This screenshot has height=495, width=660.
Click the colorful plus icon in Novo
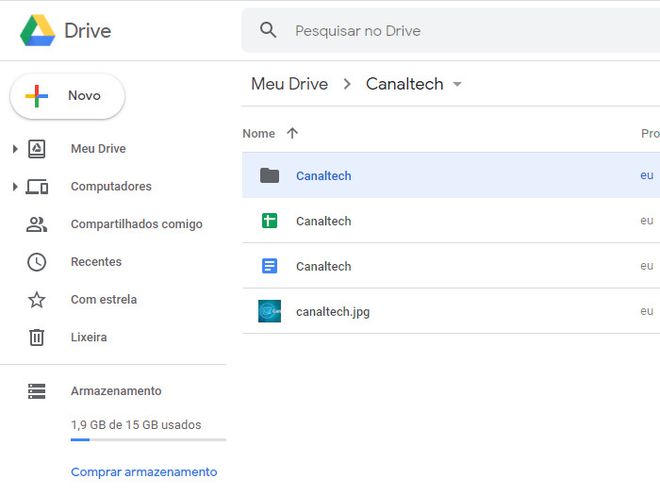[x=37, y=96]
